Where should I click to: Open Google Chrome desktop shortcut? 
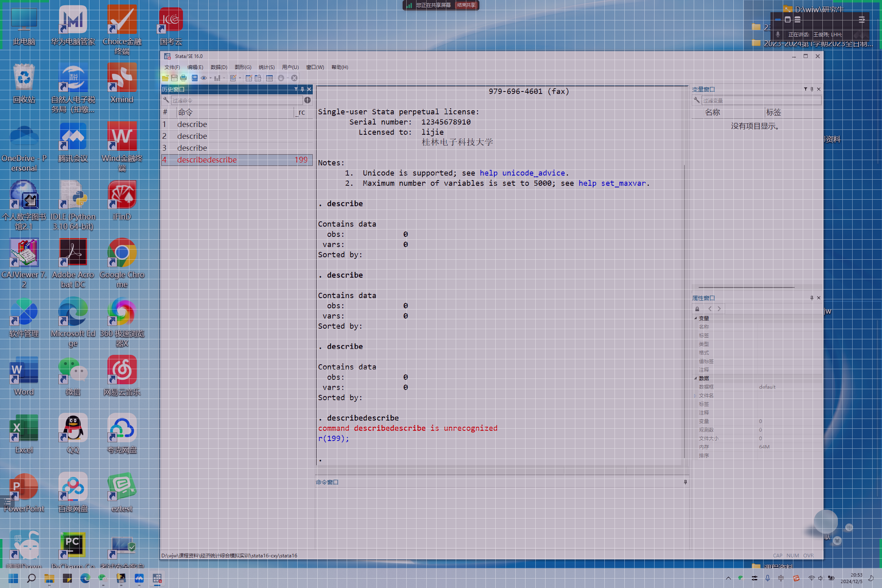pyautogui.click(x=122, y=263)
